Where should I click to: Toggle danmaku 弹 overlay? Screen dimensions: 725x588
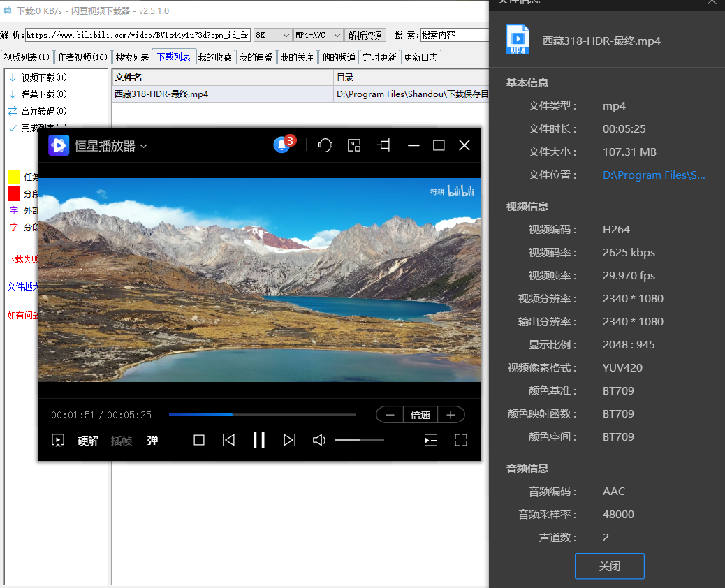pyautogui.click(x=152, y=441)
